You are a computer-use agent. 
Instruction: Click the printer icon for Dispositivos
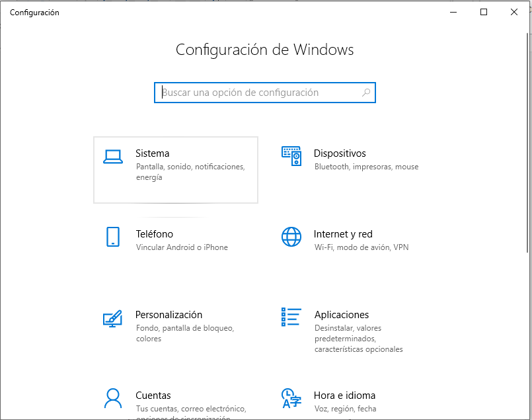coord(291,156)
